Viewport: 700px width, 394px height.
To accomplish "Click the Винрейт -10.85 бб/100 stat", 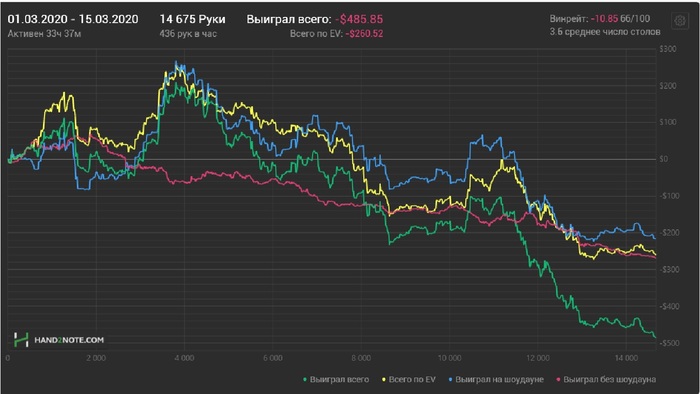I will tap(600, 19).
